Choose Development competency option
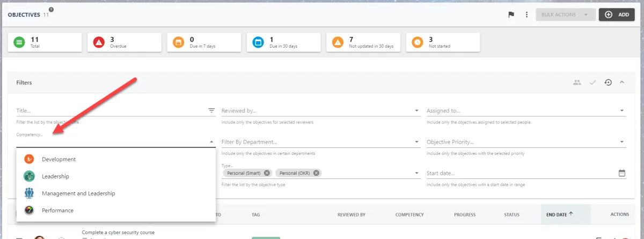 click(x=116, y=160)
